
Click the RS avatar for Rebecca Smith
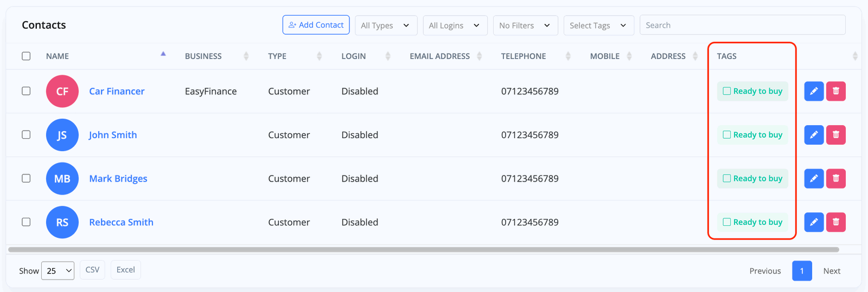(x=62, y=222)
